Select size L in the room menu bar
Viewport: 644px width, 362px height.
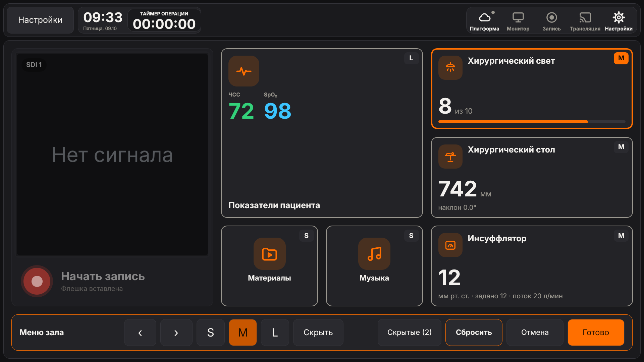coord(275,333)
